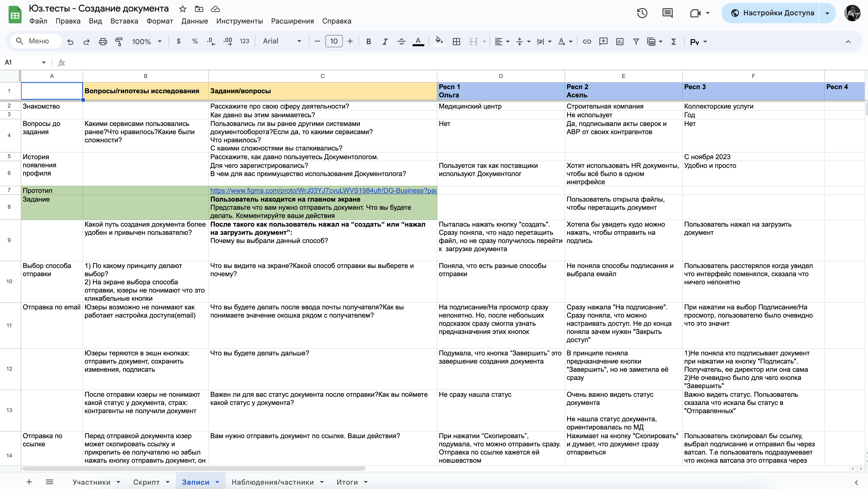Click the create filter funnel icon
Viewport: 868px width, 489px height.
coord(636,41)
